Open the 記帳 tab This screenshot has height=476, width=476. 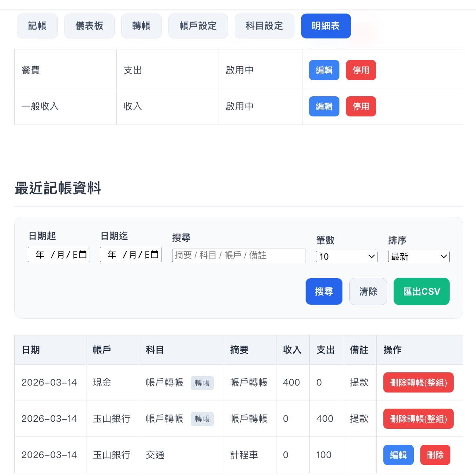pyautogui.click(x=37, y=26)
